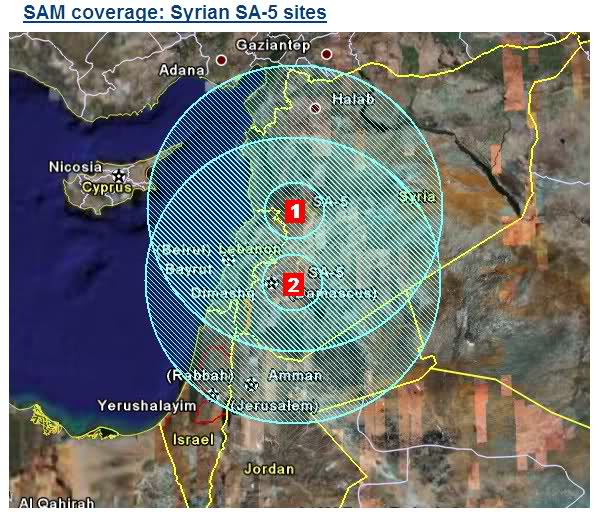The width and height of the screenshot is (600, 518).
Task: Select the Jordan country label
Action: tap(269, 468)
